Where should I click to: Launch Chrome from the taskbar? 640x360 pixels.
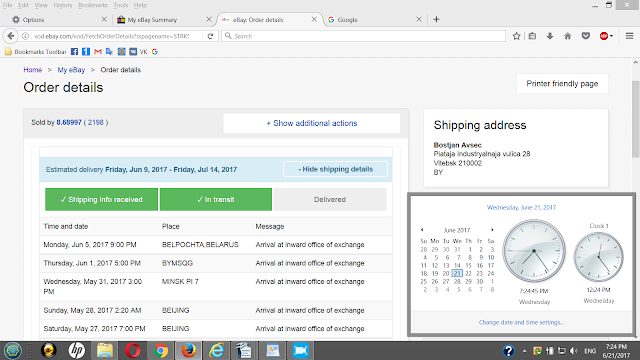click(x=161, y=351)
